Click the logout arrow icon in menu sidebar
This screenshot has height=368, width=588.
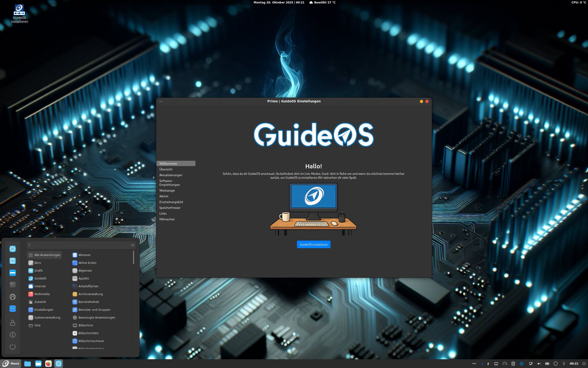[x=13, y=335]
